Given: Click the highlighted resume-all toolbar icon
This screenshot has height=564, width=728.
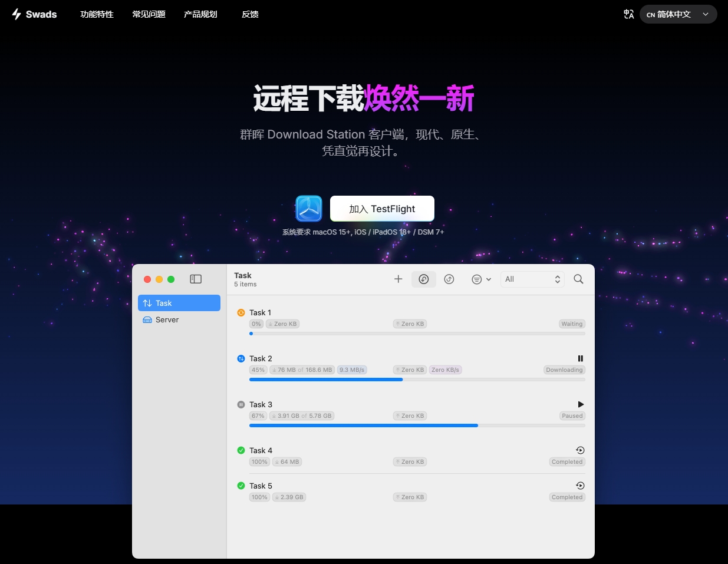Looking at the screenshot, I should click(x=424, y=279).
